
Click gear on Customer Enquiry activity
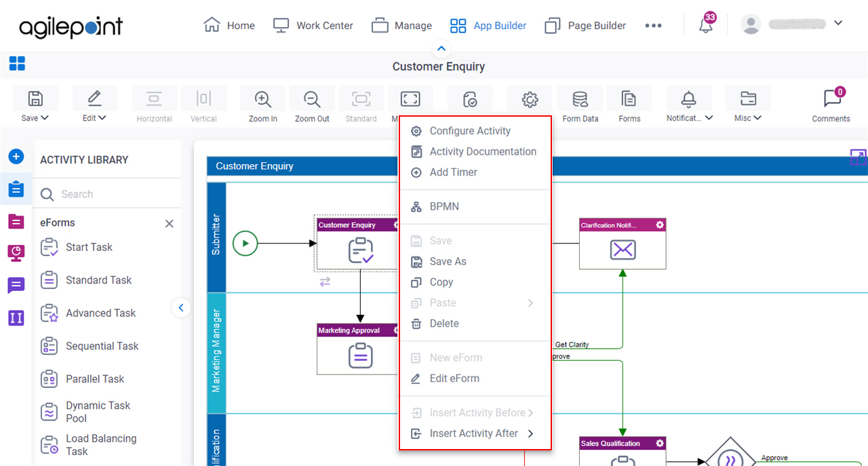tap(397, 225)
